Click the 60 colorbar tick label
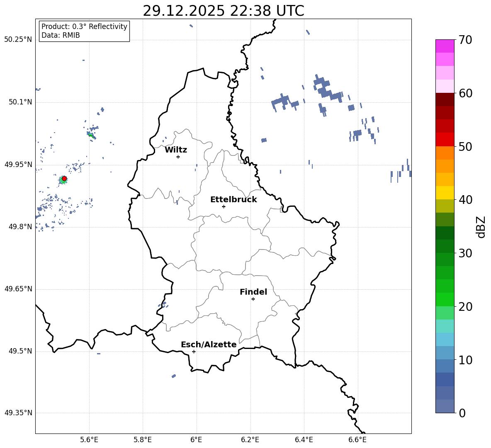 (465, 93)
